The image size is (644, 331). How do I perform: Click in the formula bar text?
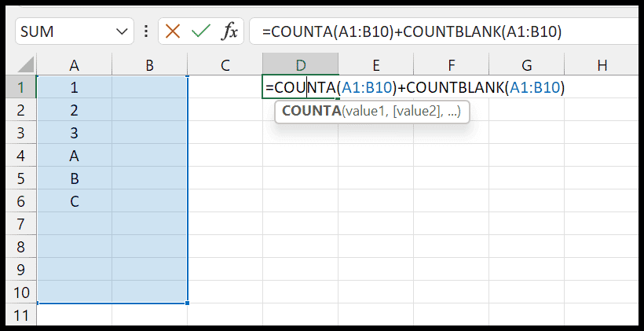click(x=411, y=31)
